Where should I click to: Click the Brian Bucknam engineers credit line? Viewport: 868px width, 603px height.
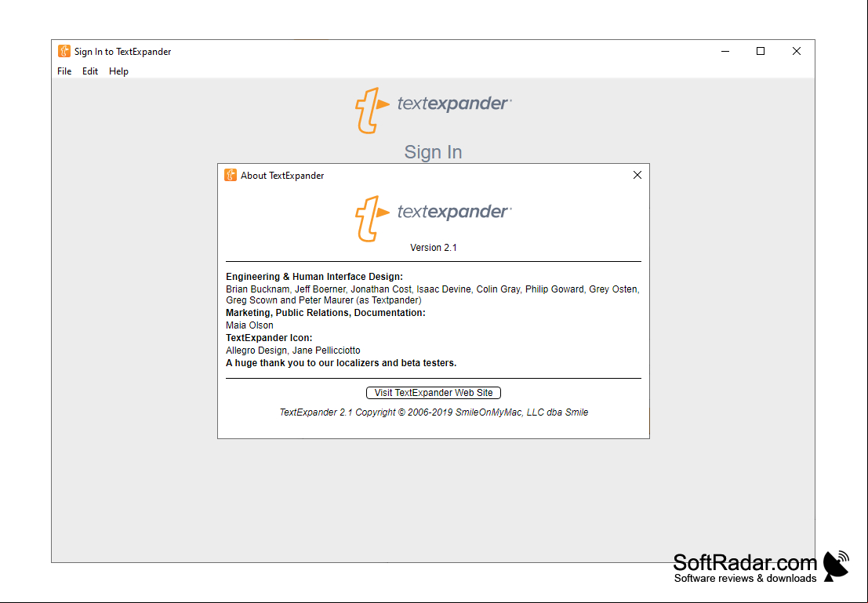tap(433, 289)
